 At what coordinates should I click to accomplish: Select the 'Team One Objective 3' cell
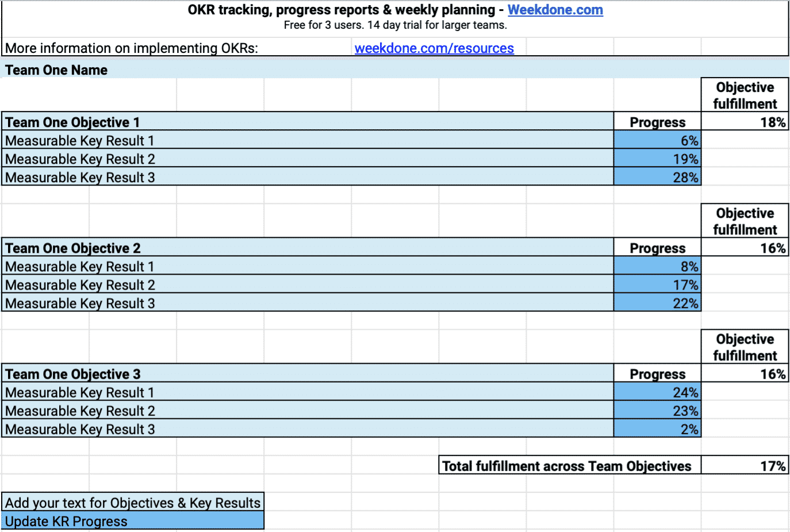308,373
